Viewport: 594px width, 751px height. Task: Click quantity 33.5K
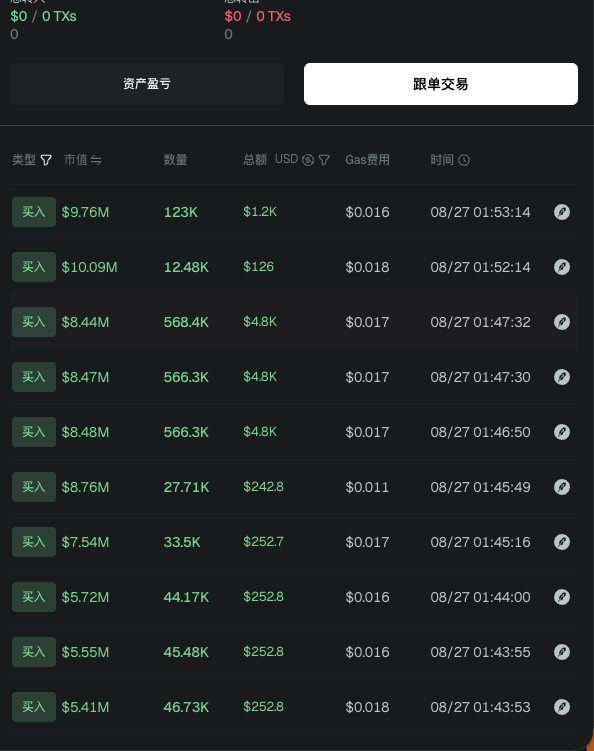click(x=182, y=542)
